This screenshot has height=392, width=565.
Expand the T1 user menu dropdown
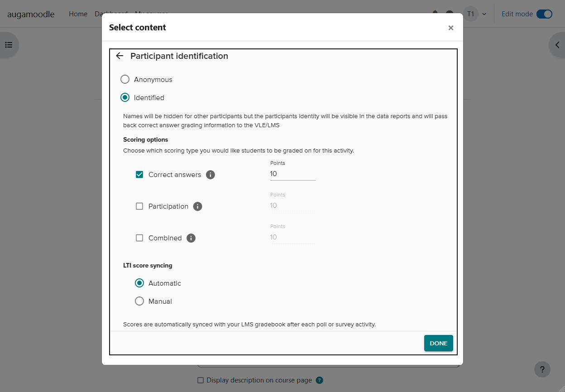(x=475, y=14)
